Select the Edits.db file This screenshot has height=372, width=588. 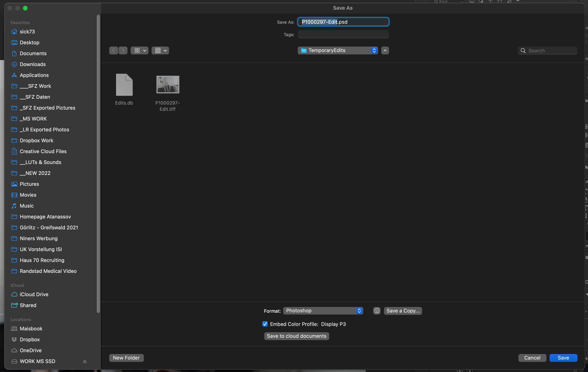pos(124,85)
